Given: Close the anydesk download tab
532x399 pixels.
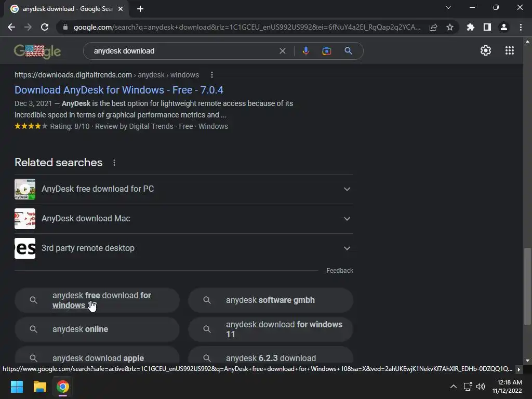Looking at the screenshot, I should pyautogui.click(x=121, y=9).
